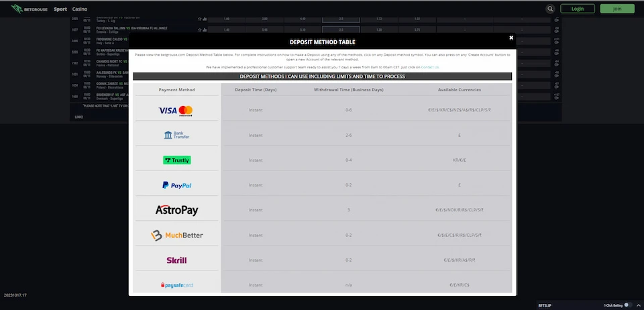Select the Skrill payment logo
This screenshot has width=644, height=310.
coord(176,260)
